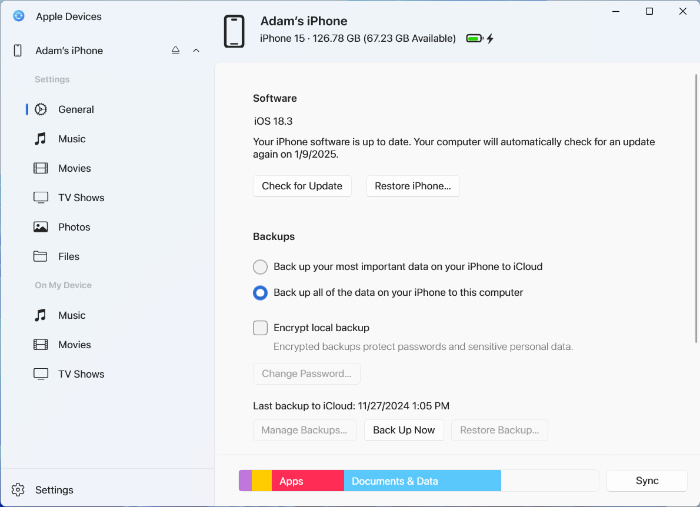
Task: Select back up to iCloud radio button
Action: [x=260, y=267]
